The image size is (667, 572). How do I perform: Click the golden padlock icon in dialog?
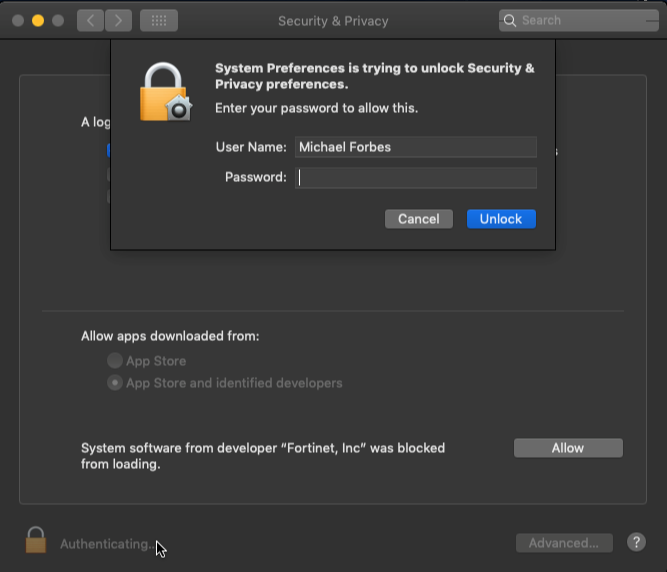tap(165, 92)
